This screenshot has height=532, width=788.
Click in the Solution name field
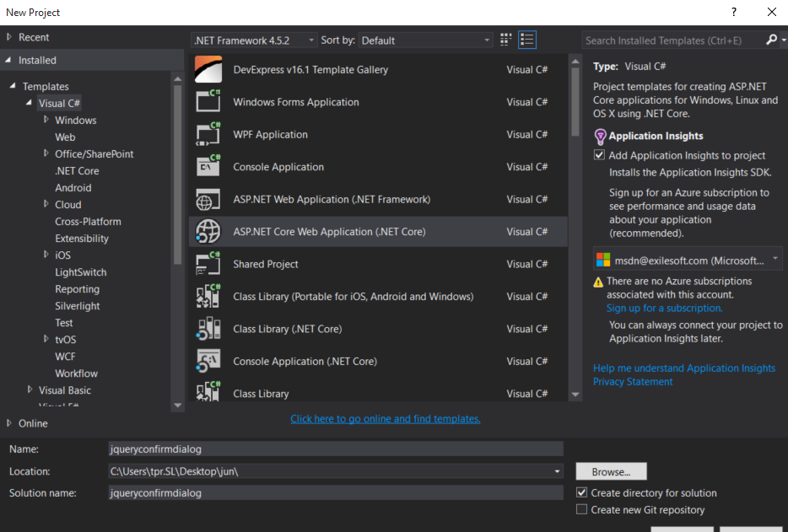click(336, 492)
